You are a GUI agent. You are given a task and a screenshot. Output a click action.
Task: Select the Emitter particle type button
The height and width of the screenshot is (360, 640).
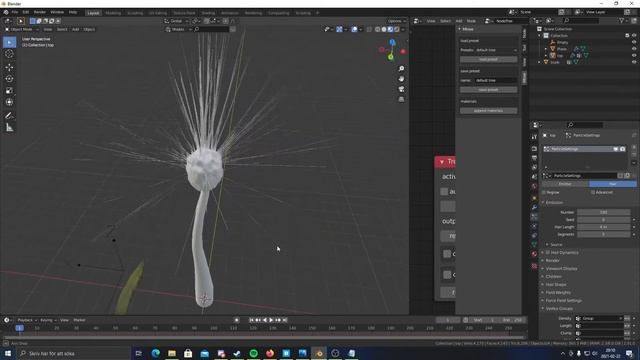pyautogui.click(x=565, y=184)
